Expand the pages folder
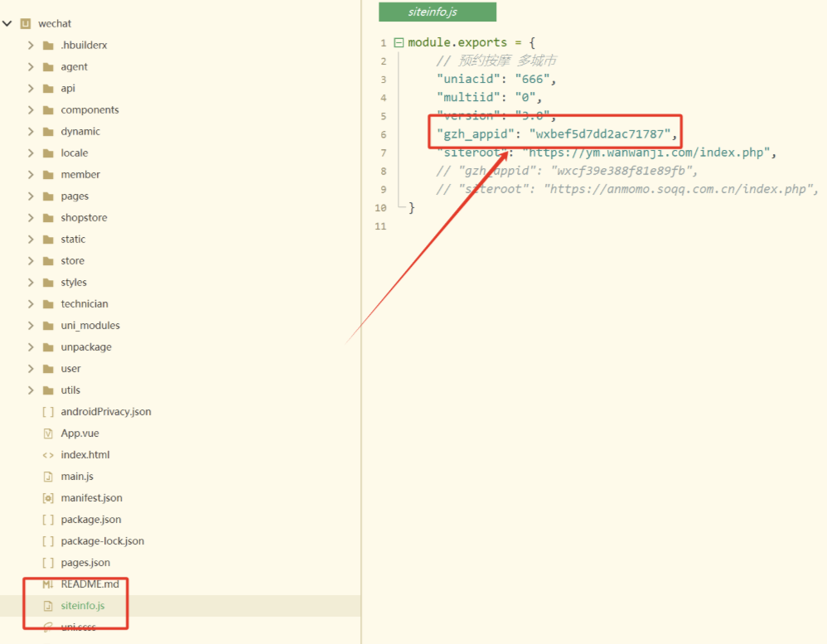The width and height of the screenshot is (827, 644). (x=31, y=196)
